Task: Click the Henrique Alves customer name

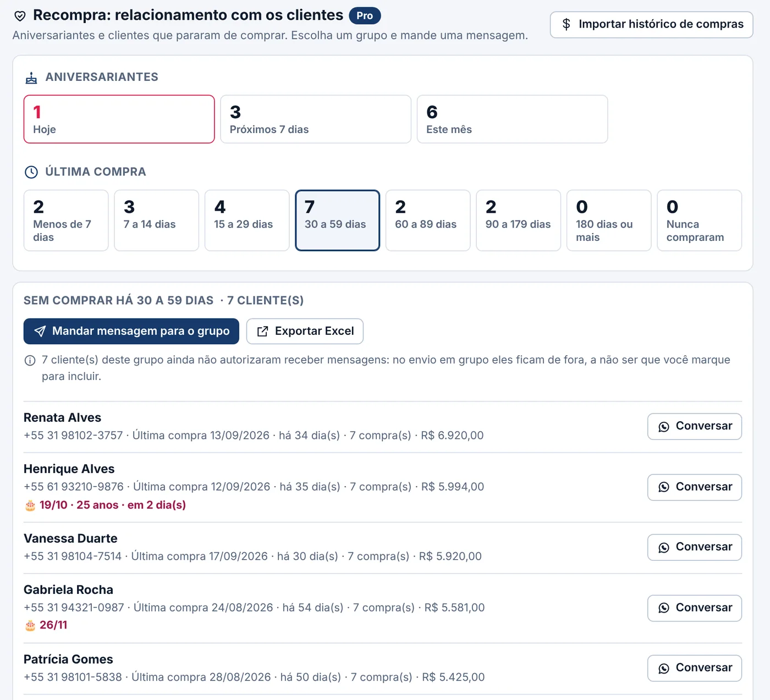Action: [69, 469]
